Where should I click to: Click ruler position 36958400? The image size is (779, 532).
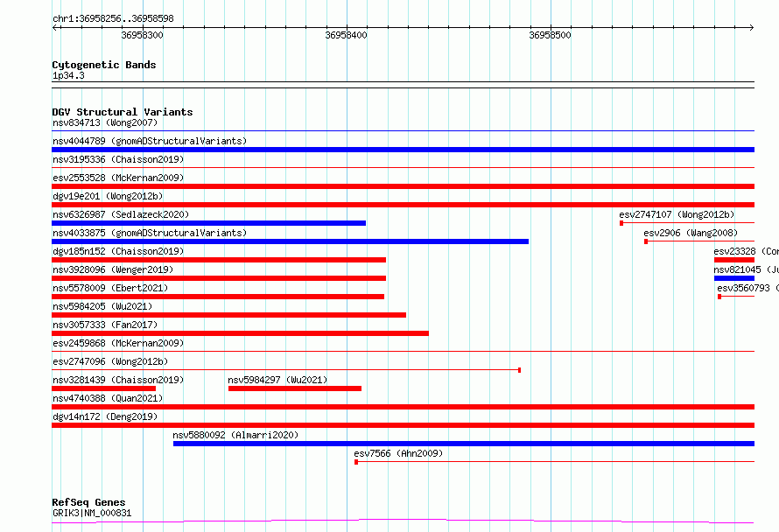tap(347, 35)
